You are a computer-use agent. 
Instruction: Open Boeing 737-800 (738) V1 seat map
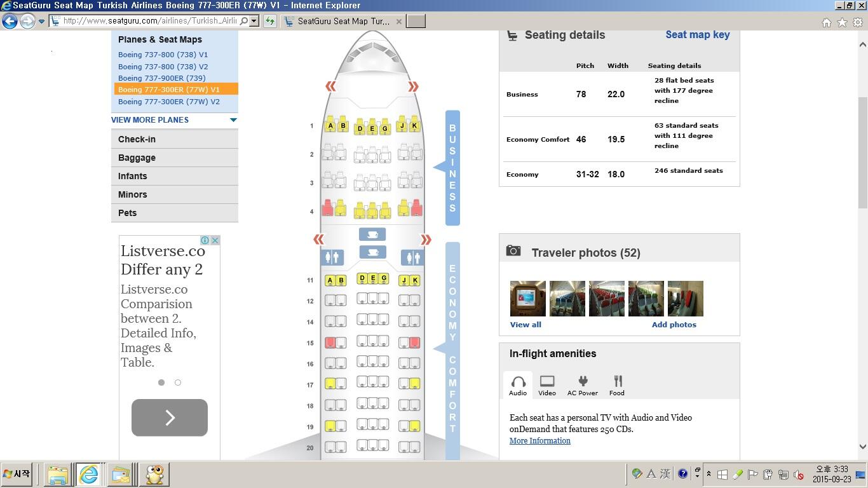163,55
